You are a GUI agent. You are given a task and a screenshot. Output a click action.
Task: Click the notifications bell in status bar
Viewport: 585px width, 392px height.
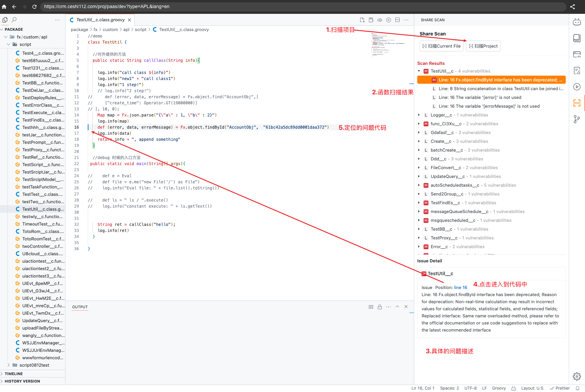point(578,388)
